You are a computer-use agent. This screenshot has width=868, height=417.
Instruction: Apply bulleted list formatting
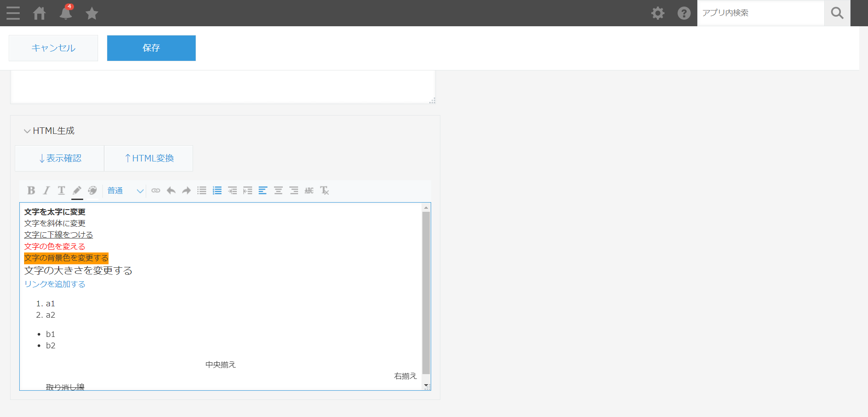[202, 190]
